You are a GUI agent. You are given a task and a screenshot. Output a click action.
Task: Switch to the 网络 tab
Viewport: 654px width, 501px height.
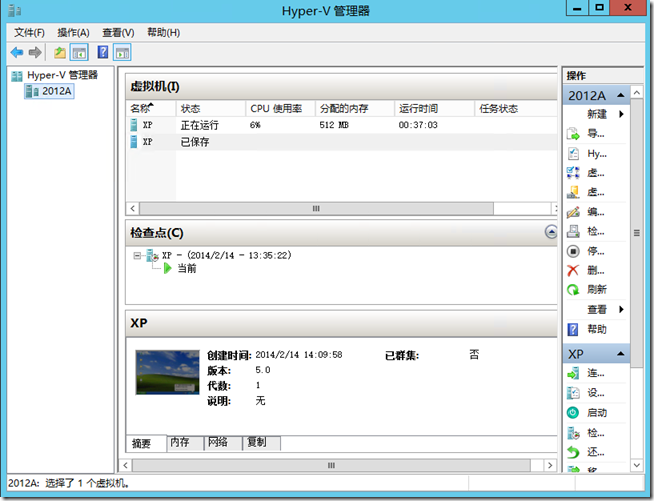tap(223, 442)
